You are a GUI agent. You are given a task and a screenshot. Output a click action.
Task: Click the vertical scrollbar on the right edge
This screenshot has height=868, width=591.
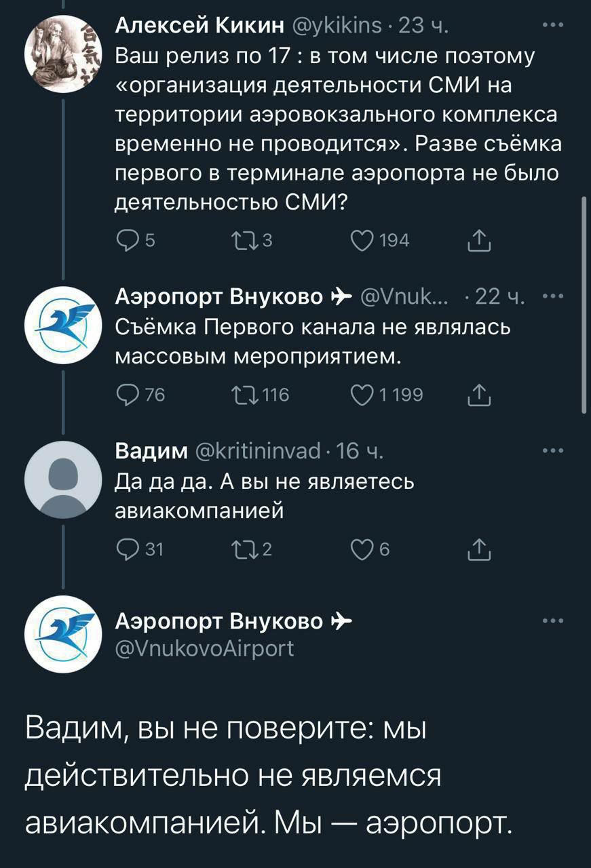click(x=584, y=305)
